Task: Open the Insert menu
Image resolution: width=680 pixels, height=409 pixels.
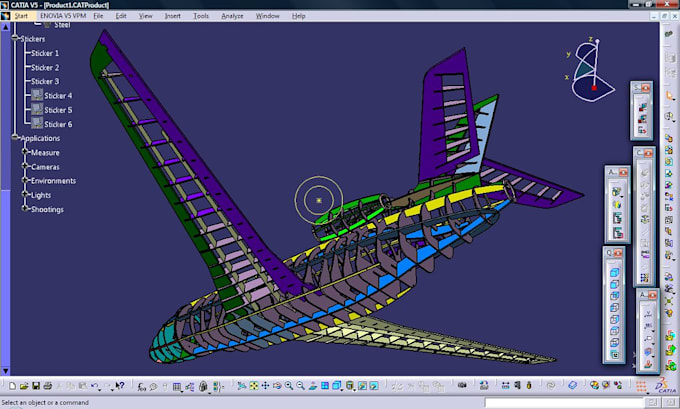Action: (173, 16)
